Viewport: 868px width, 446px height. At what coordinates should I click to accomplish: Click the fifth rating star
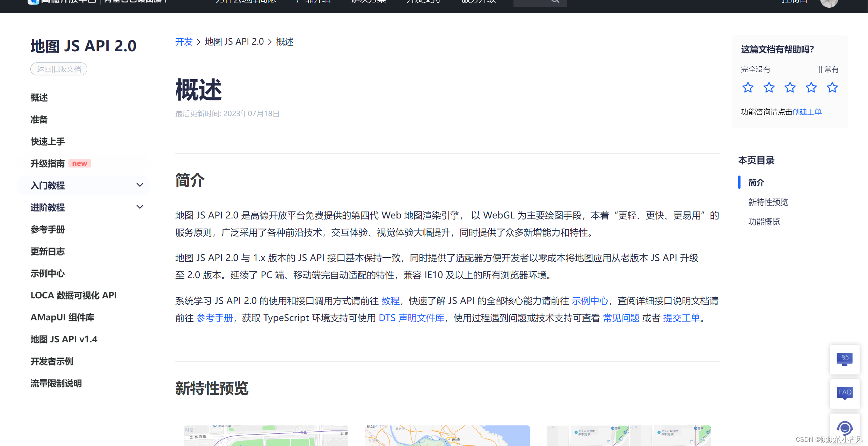(832, 87)
